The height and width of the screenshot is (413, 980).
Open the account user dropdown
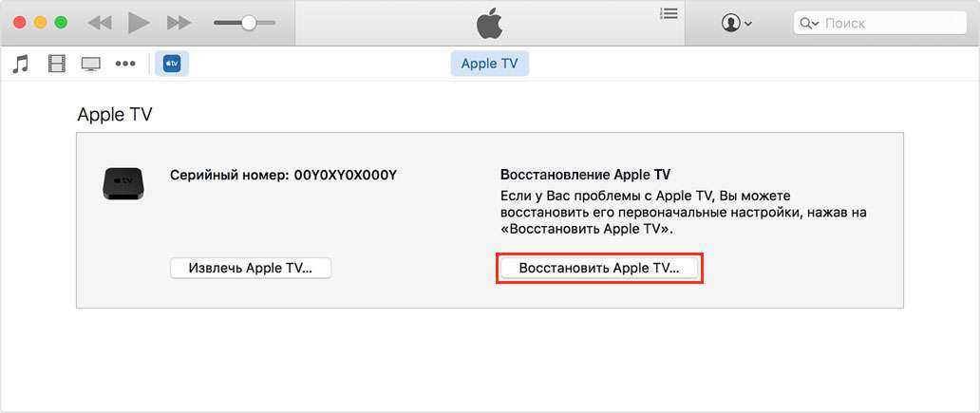point(736,23)
